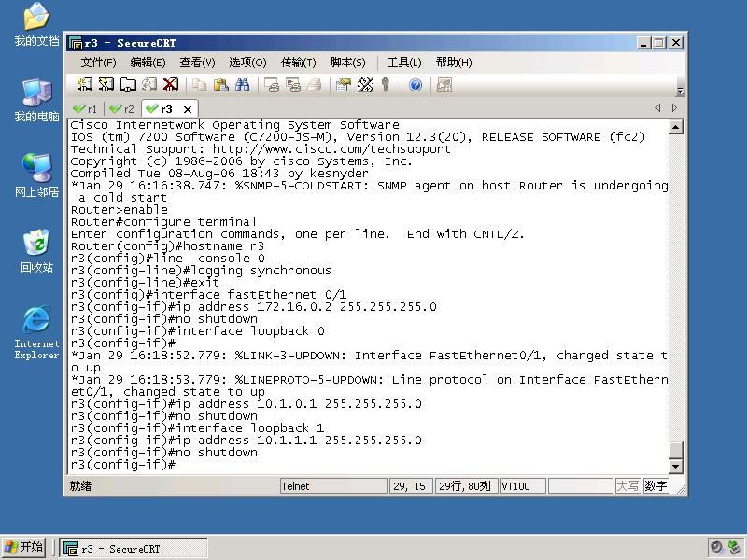This screenshot has width=747, height=560.
Task: Click the tab scroll left arrow
Action: coord(658,108)
